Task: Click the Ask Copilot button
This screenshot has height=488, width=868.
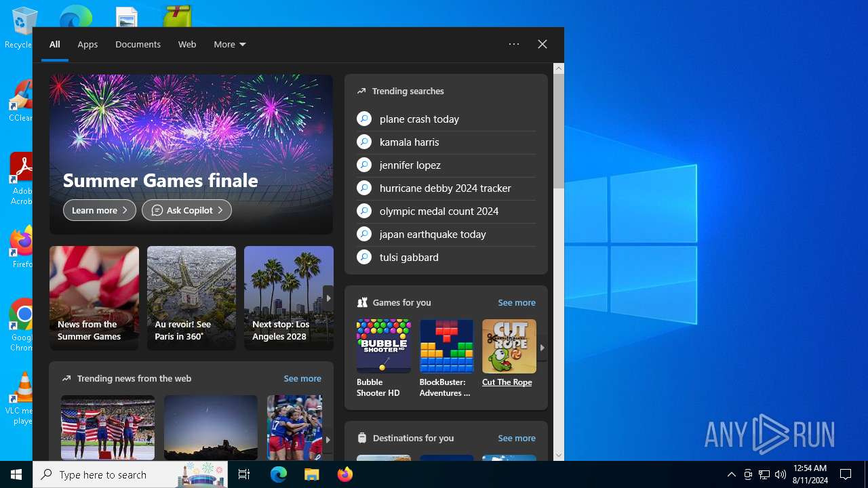Action: point(186,210)
